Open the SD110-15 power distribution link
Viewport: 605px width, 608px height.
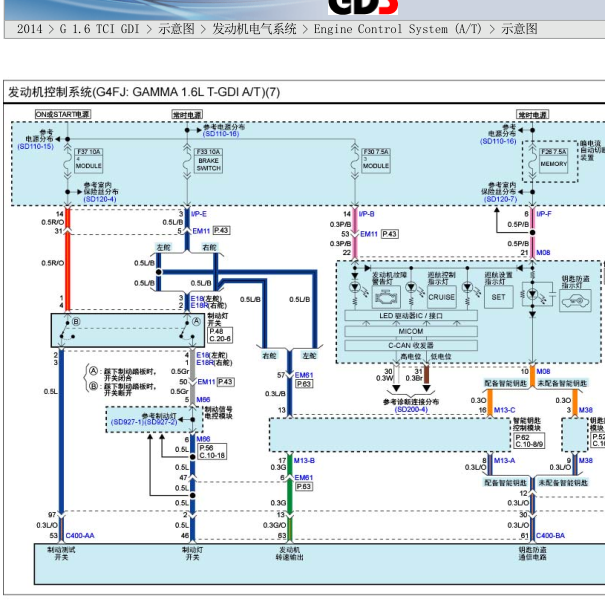[x=35, y=147]
